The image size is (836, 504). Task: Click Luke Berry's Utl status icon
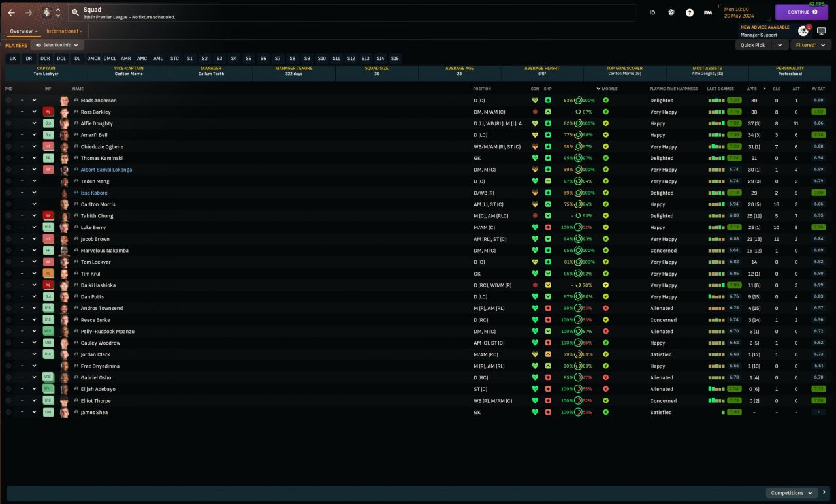(x=48, y=227)
